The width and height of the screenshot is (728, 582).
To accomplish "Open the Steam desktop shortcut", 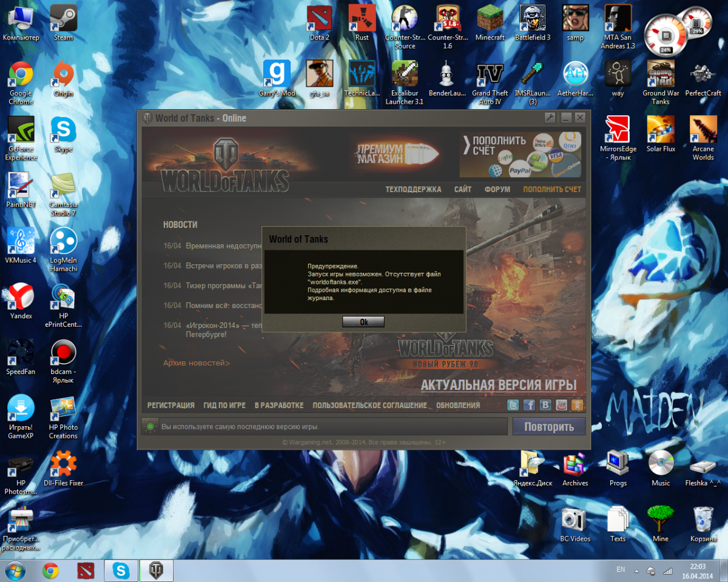I will coord(63,23).
